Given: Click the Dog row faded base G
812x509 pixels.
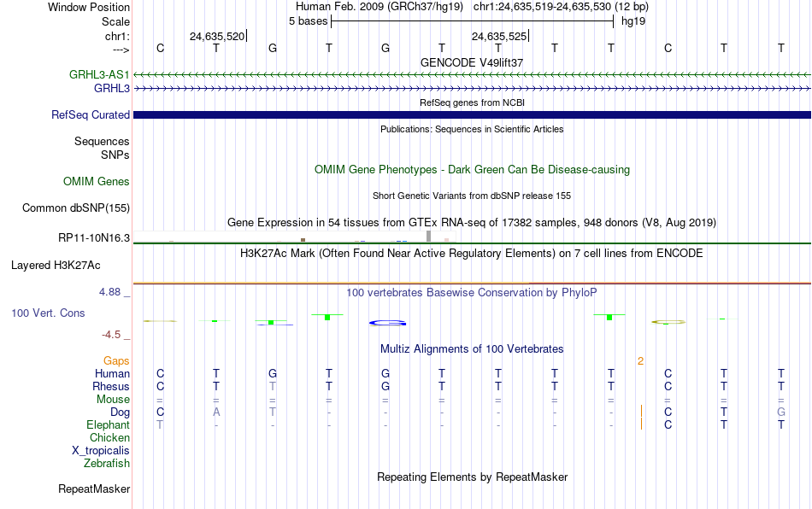Looking at the screenshot, I should tap(781, 412).
